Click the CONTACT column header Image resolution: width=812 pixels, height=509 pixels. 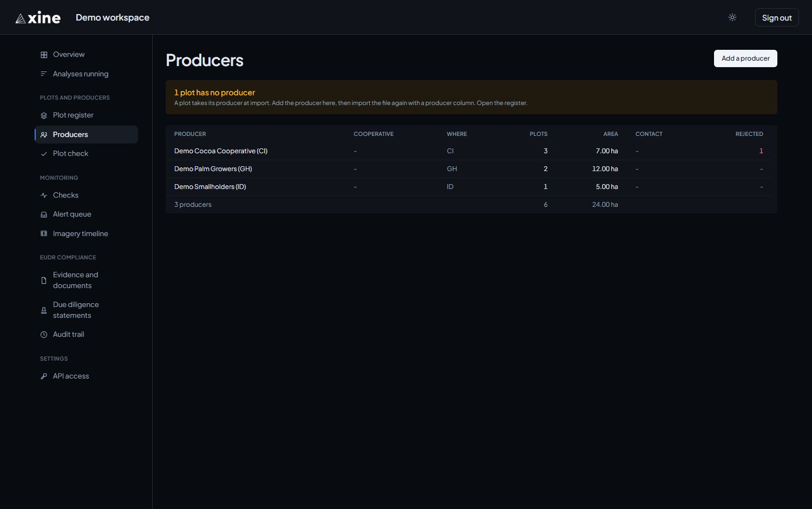click(649, 134)
